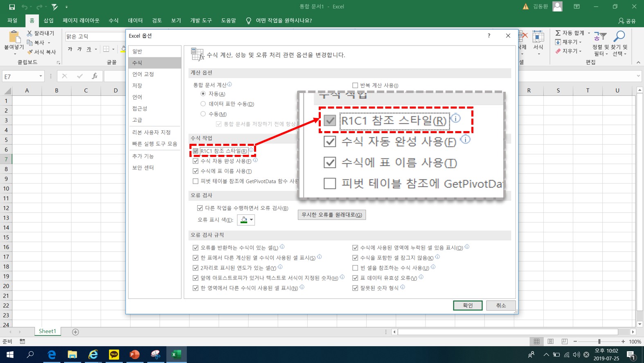This screenshot has width=644, height=363.
Task: Switch to the 페이지 레이아웃 tab
Action: tap(81, 20)
